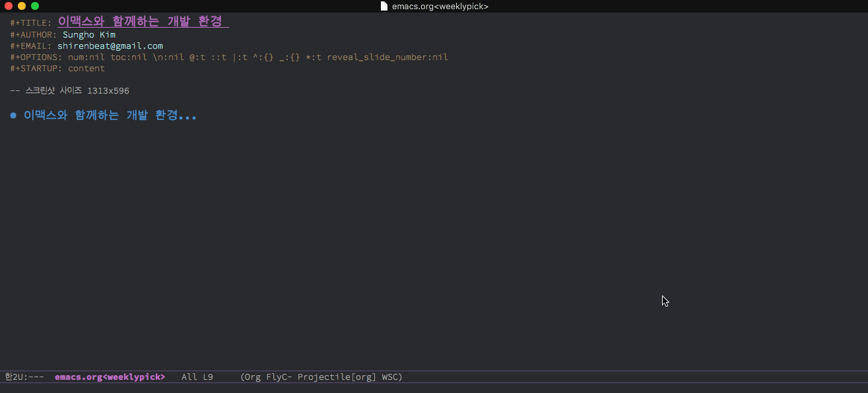Screen dimensions: 868x393
Task: Click the WSC minor mode indicator
Action: click(x=389, y=377)
